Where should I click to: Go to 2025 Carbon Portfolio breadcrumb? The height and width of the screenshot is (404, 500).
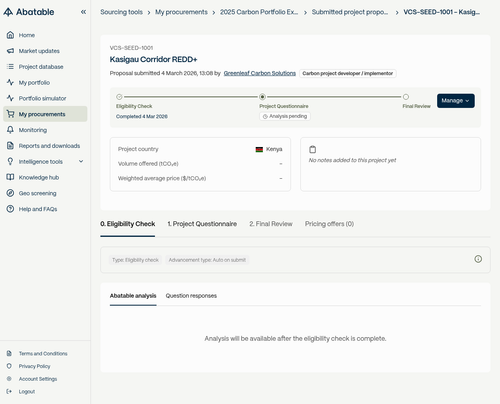(259, 12)
